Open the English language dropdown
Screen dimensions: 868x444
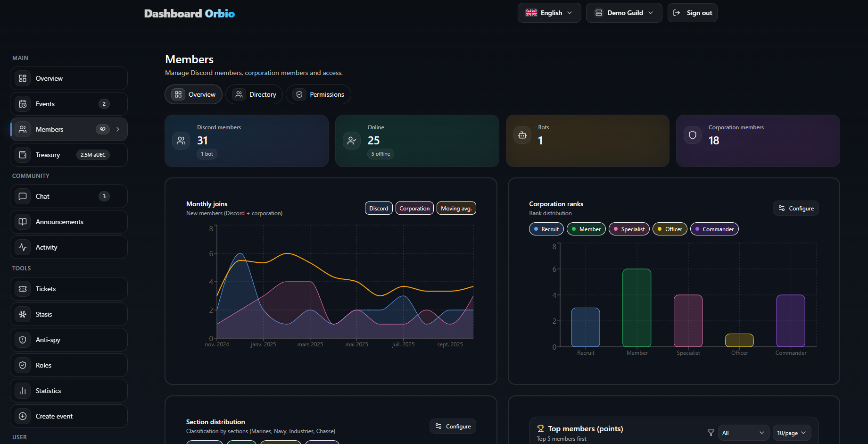tap(549, 13)
